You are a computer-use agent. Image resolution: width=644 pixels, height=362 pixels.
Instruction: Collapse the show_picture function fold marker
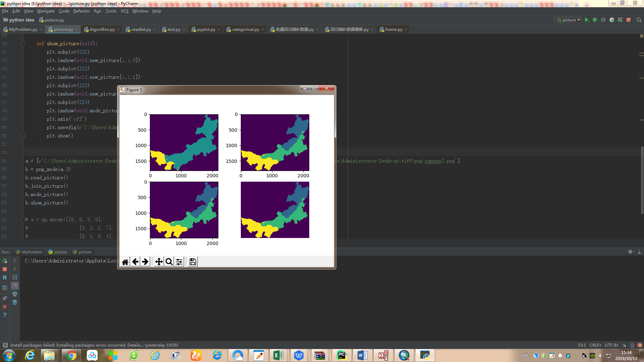tap(23, 44)
